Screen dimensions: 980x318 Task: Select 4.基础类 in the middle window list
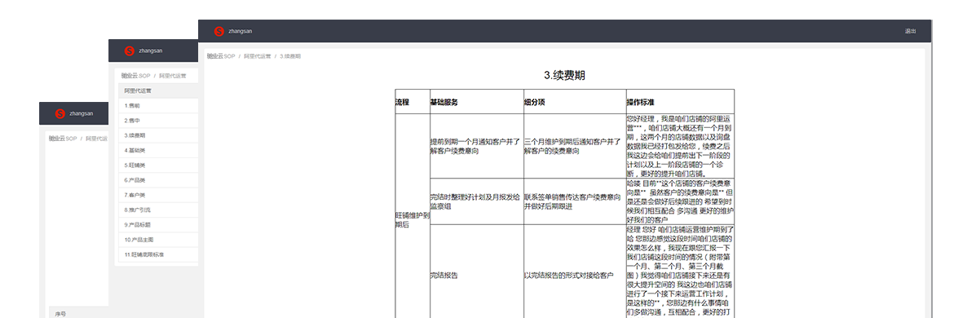point(158,150)
